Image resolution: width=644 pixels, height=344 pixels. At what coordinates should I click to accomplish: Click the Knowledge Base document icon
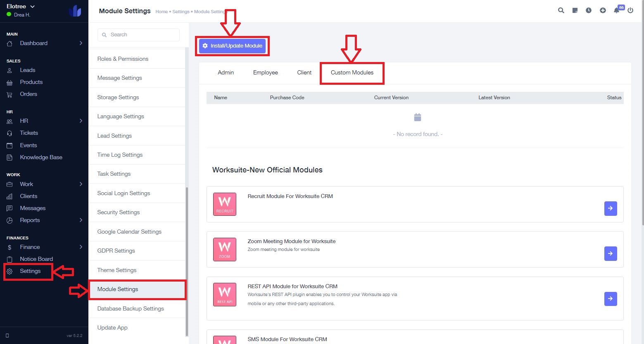click(10, 158)
